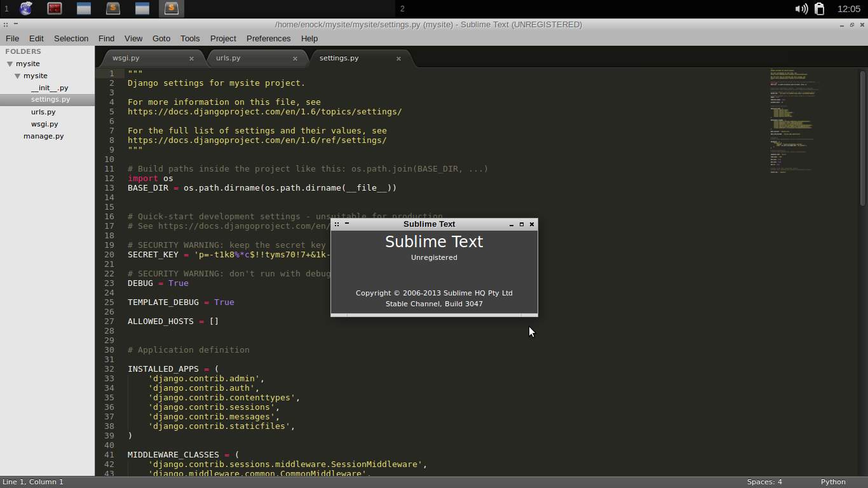Open the Edit menu
The image size is (868, 488).
click(36, 38)
